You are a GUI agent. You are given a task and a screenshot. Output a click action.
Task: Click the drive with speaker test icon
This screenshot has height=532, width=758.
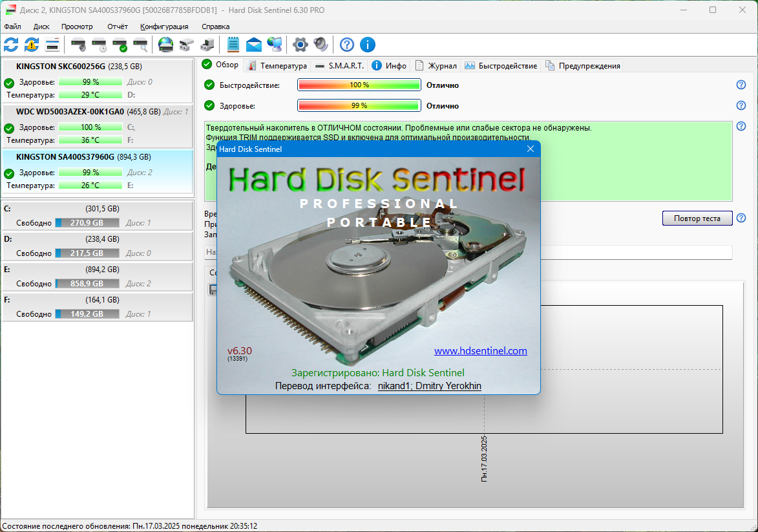[x=78, y=45]
